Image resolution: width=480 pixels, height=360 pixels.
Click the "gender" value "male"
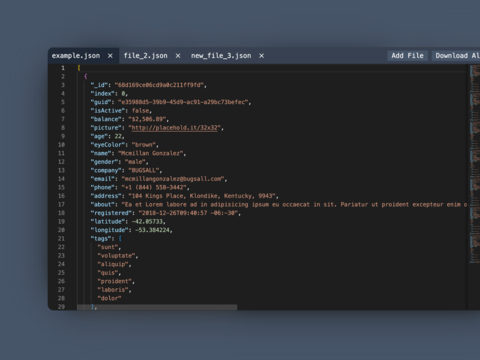point(135,162)
